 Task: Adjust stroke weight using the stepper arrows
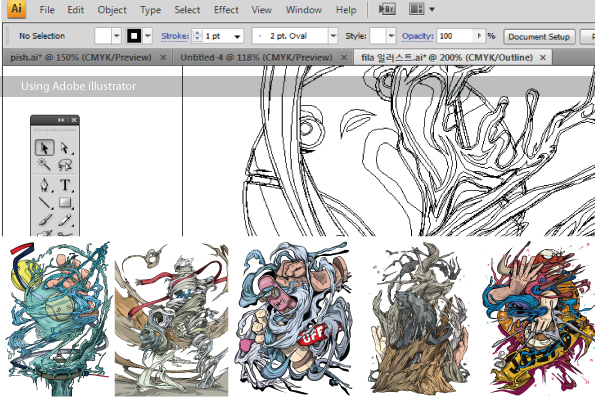197,36
